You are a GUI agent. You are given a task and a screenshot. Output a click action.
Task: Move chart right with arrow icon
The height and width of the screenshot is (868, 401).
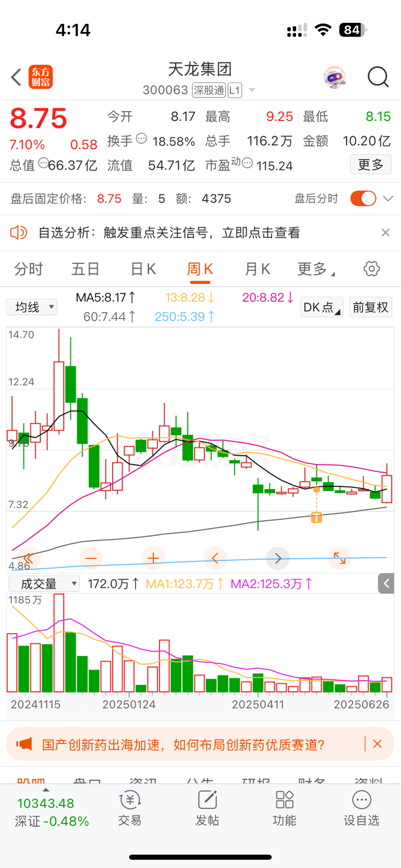pos(277,558)
